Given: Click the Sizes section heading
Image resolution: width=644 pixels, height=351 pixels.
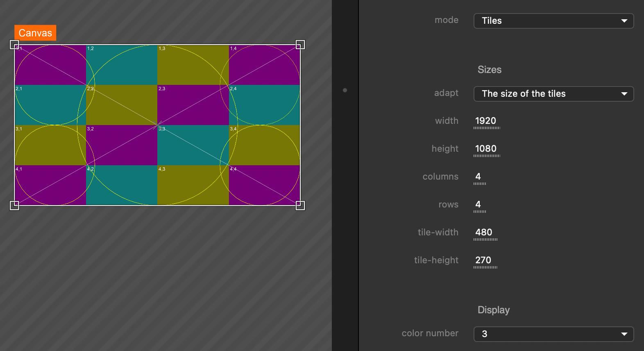Looking at the screenshot, I should coord(490,70).
